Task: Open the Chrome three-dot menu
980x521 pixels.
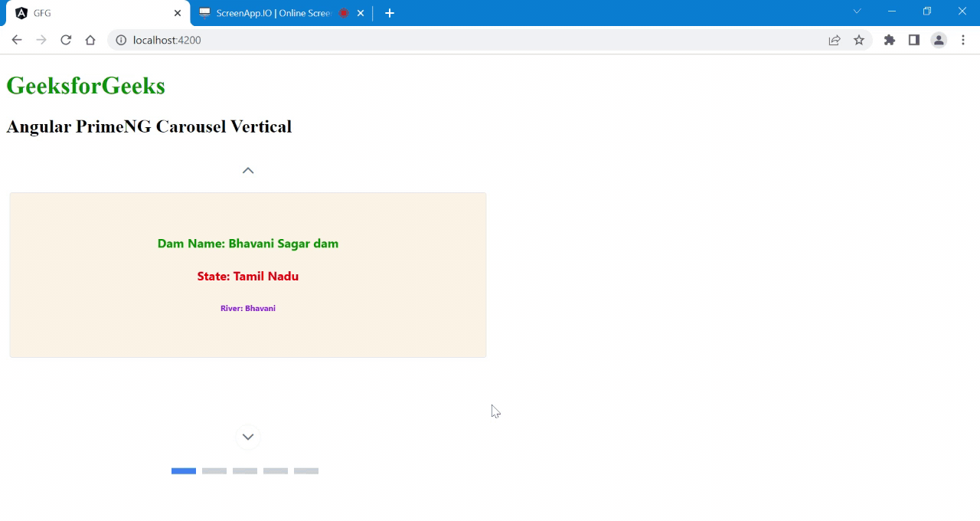Action: tap(963, 40)
